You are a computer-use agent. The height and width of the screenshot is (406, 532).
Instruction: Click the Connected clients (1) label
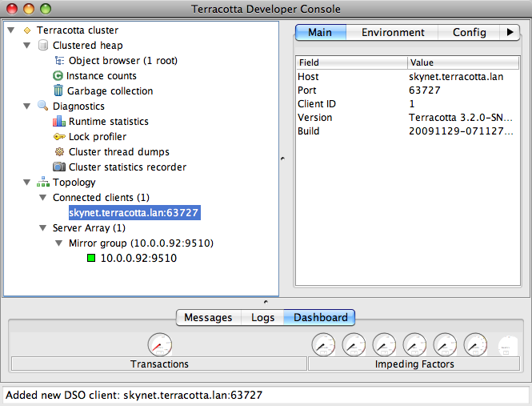click(101, 197)
